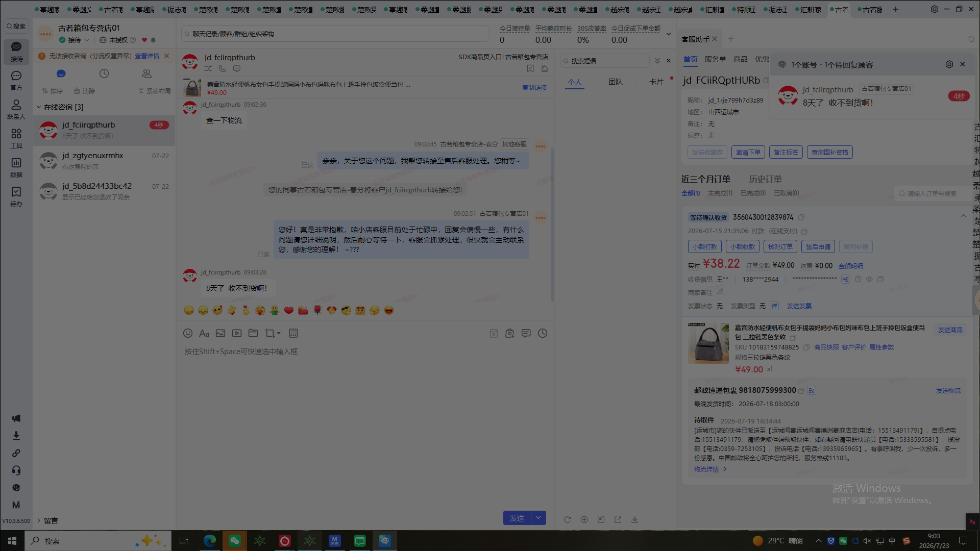The width and height of the screenshot is (980, 551).
Task: Collapse the quick phrases list double chevron
Action: pos(657,61)
